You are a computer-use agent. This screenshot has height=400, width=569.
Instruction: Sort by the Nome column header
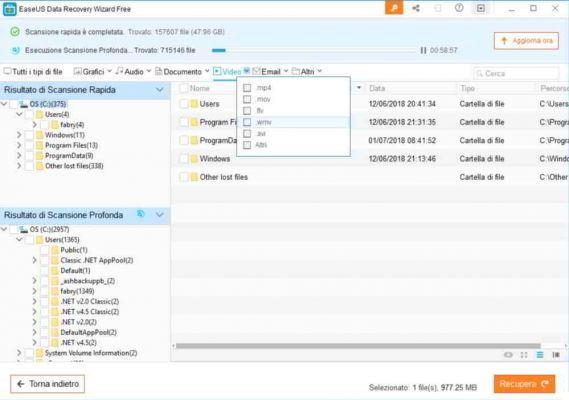200,88
